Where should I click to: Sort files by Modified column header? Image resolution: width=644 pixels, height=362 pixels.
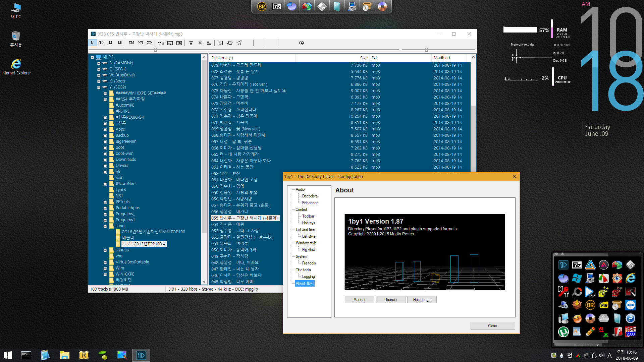point(448,58)
